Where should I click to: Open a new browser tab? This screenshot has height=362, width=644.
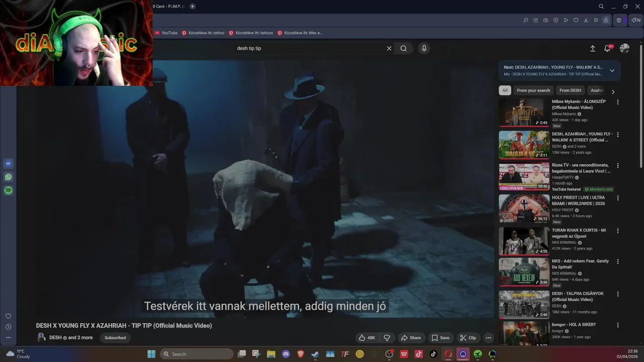pos(192,7)
